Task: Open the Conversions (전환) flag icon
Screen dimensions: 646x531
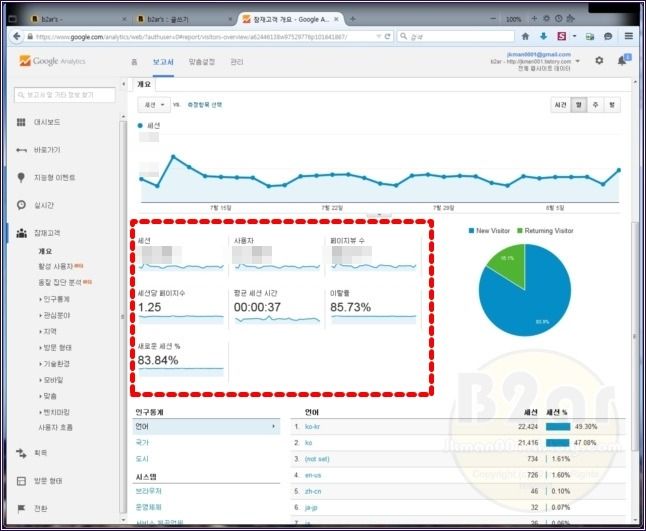Action: click(21, 509)
